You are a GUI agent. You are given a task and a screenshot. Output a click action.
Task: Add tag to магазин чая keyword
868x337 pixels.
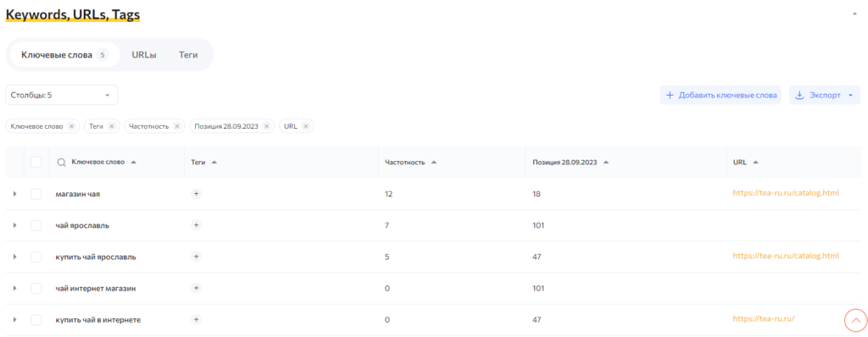click(197, 194)
